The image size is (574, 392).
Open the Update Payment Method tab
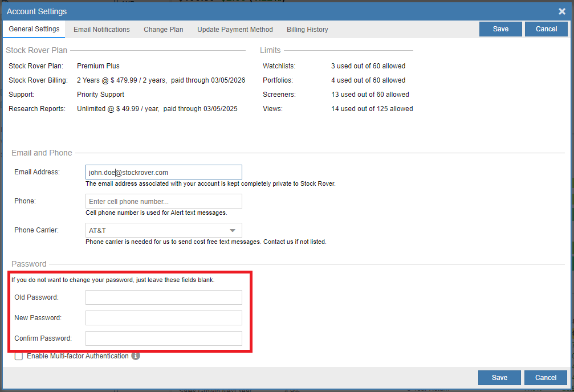point(235,30)
